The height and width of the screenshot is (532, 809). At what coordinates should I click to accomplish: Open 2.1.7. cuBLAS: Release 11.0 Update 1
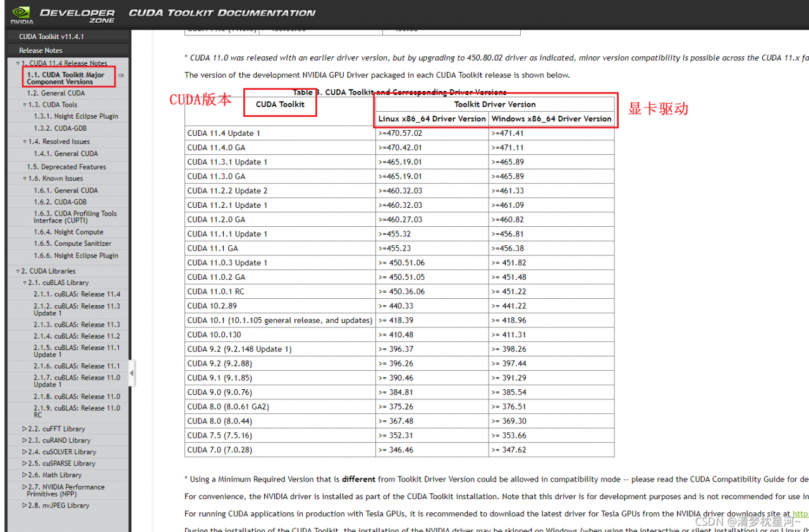pos(76,381)
